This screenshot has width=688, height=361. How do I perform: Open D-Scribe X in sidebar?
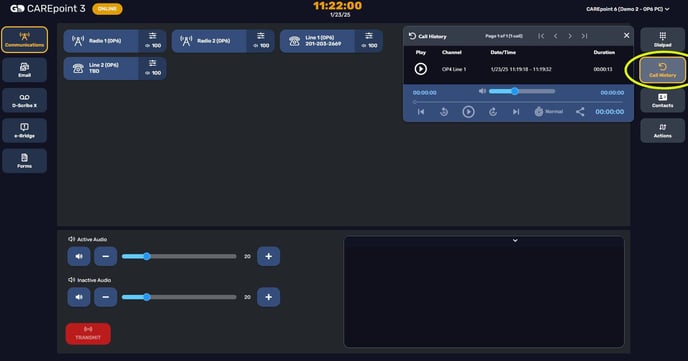click(25, 100)
